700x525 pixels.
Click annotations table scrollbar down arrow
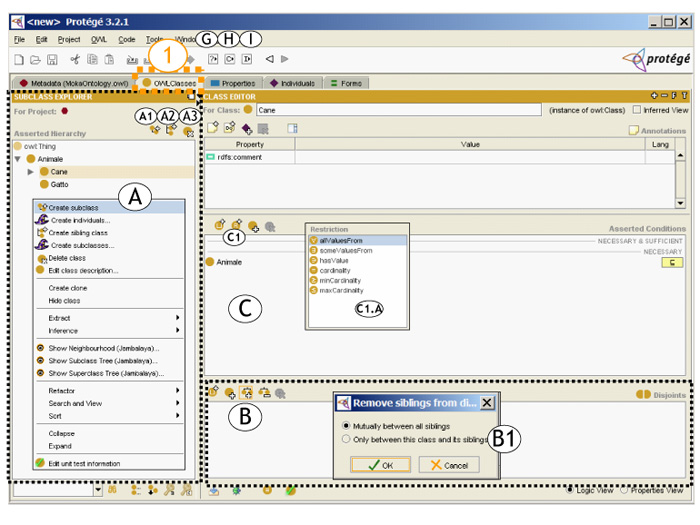click(680, 203)
